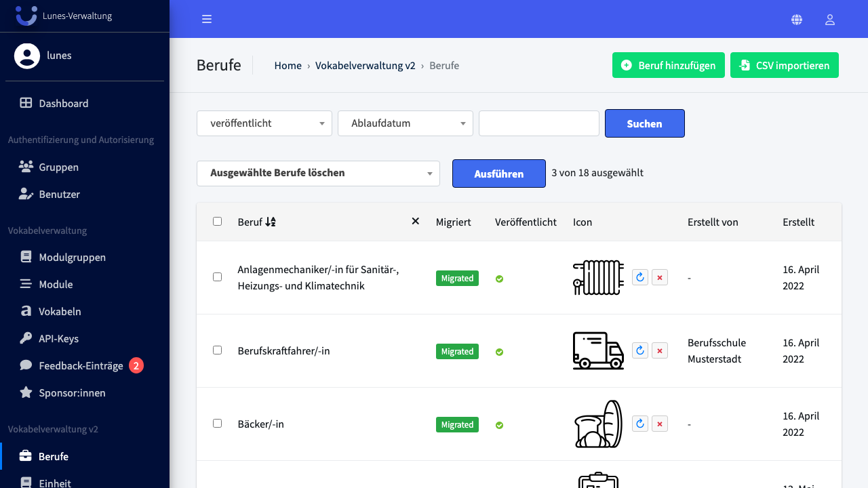Click the API-Keys key icon
868x488 pixels.
(x=26, y=338)
